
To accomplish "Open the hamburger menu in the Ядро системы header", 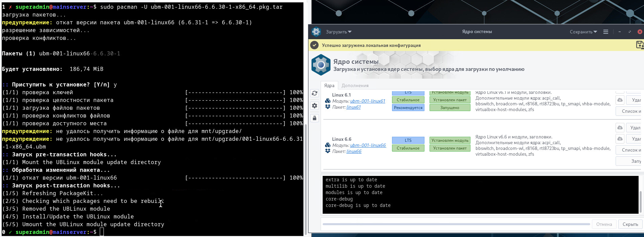I will pos(606,32).
